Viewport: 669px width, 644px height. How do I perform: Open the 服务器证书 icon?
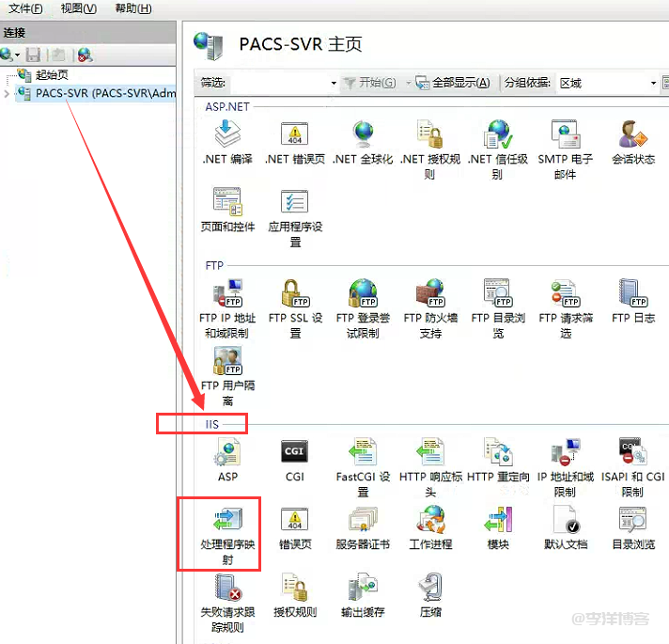click(x=363, y=520)
